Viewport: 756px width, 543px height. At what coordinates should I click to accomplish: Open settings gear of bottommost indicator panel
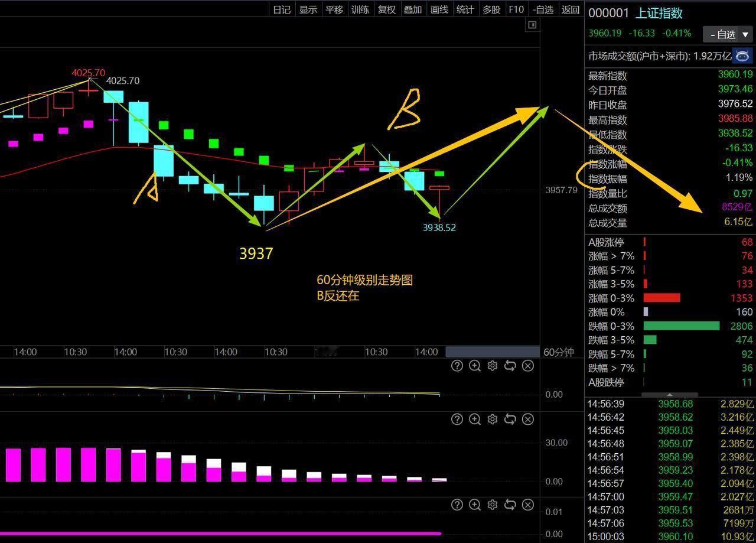pyautogui.click(x=492, y=505)
